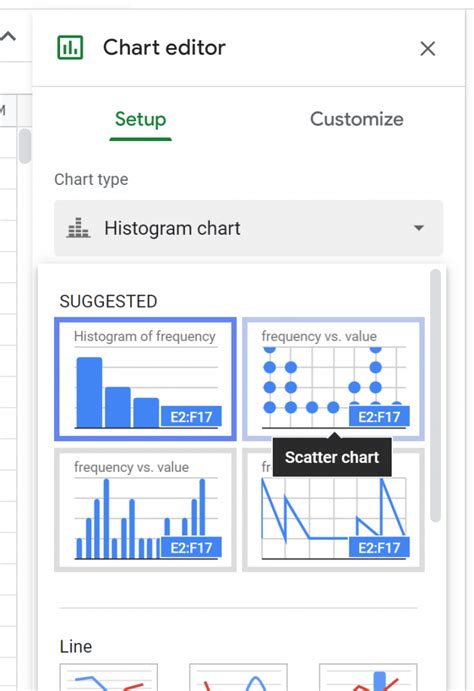Click the Line section heading
474x691 pixels.
(x=76, y=646)
